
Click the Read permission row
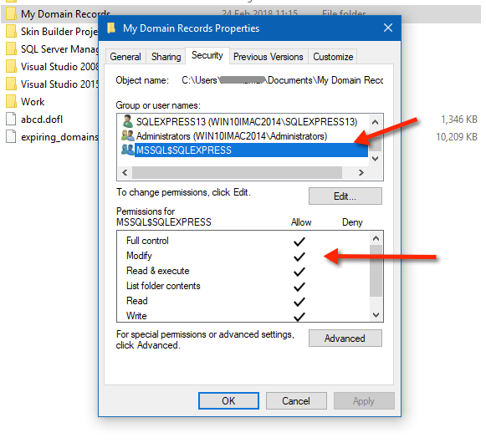pos(243,301)
